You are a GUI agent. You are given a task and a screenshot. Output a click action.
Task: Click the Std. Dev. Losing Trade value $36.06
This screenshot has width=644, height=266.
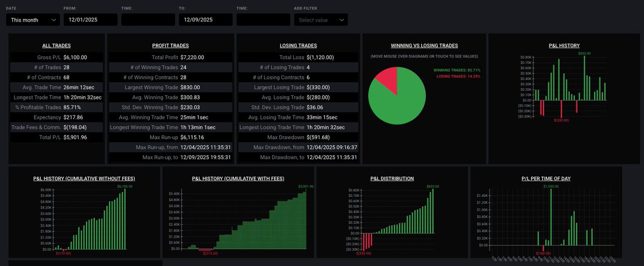click(314, 107)
